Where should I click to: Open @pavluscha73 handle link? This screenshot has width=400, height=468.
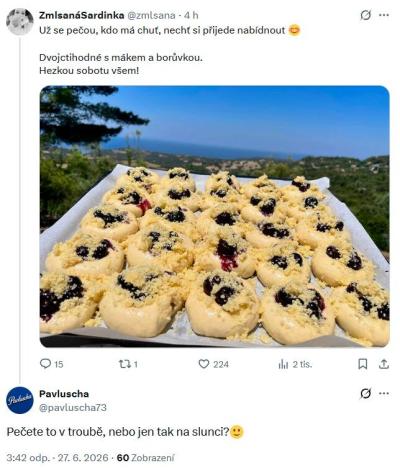click(x=73, y=408)
